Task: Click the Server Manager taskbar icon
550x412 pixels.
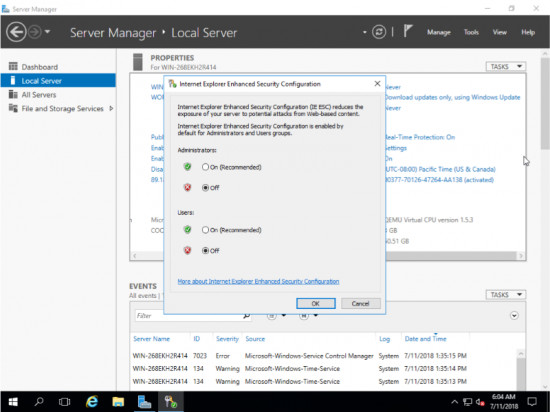Action: tap(144, 401)
